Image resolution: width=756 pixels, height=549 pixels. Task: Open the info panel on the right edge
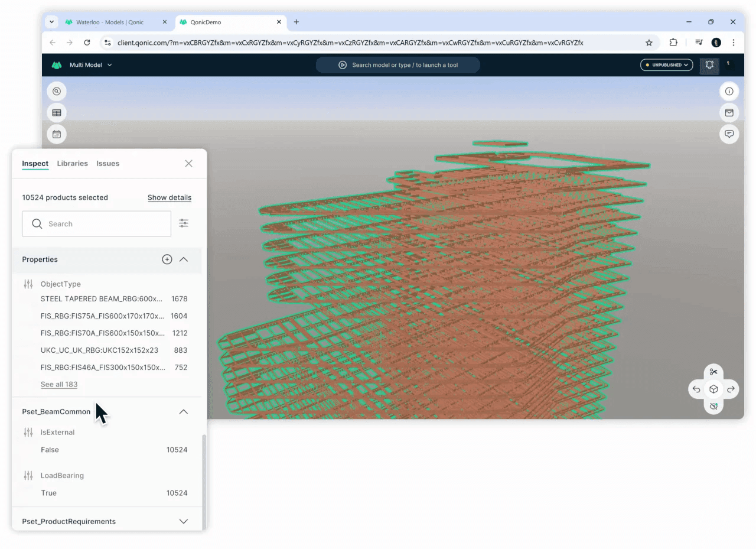click(x=729, y=91)
